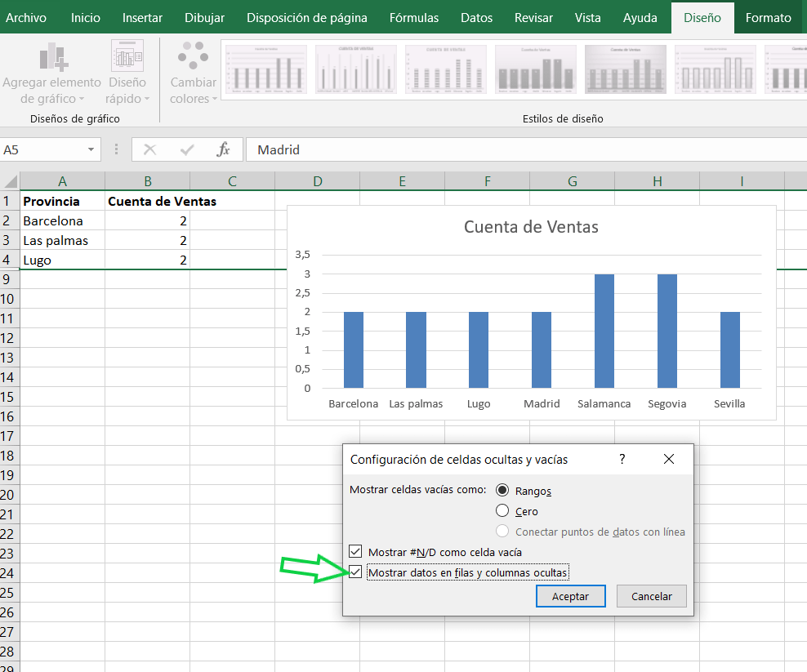Select the Salamanca bar in chart
This screenshot has height=672, width=807.
[604, 331]
